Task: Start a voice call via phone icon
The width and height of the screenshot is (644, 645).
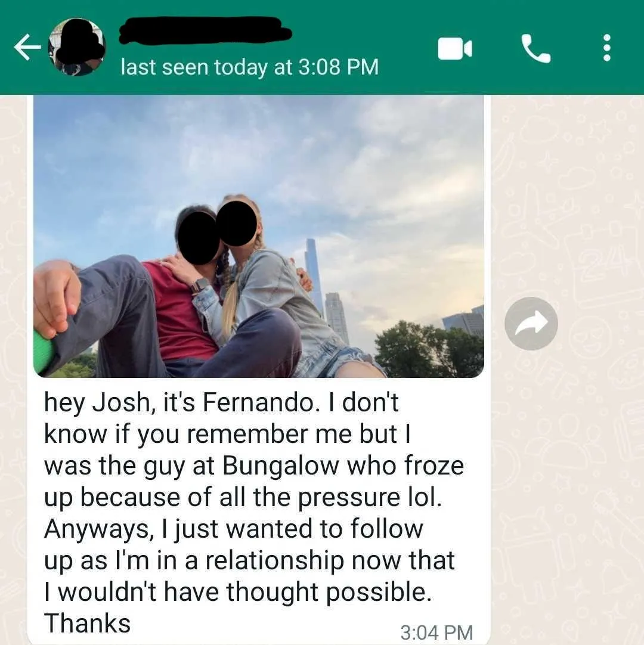Action: (535, 48)
